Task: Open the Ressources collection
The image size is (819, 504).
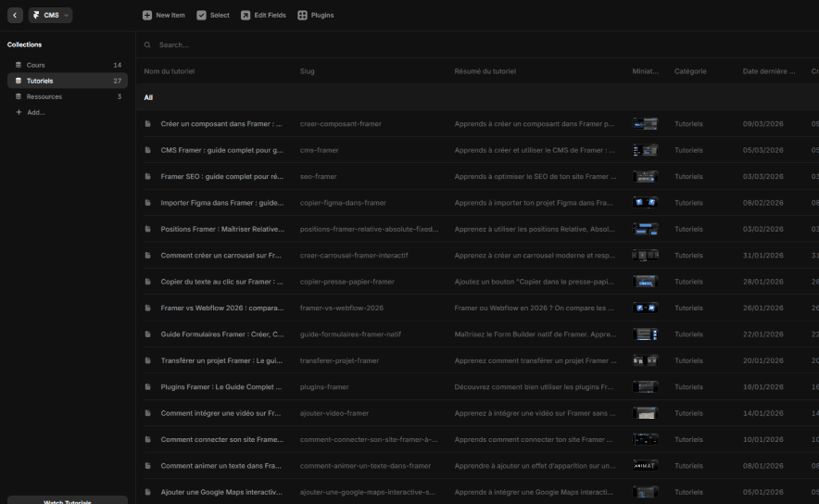Action: coord(68,96)
